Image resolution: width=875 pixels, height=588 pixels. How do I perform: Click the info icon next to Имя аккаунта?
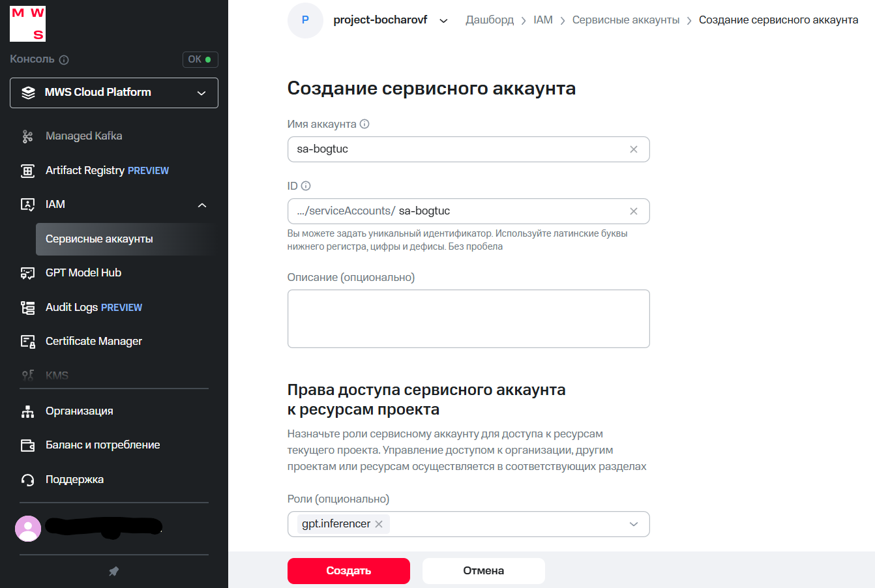364,124
